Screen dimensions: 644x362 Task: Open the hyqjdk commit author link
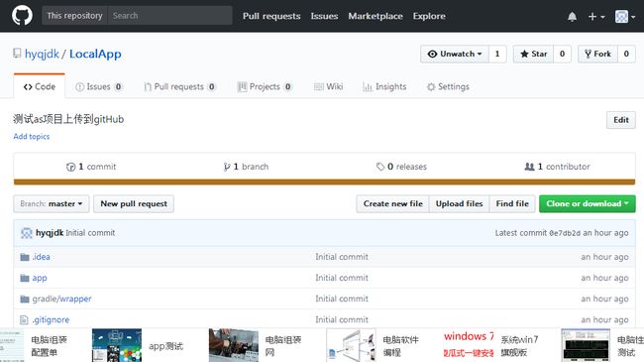point(50,233)
